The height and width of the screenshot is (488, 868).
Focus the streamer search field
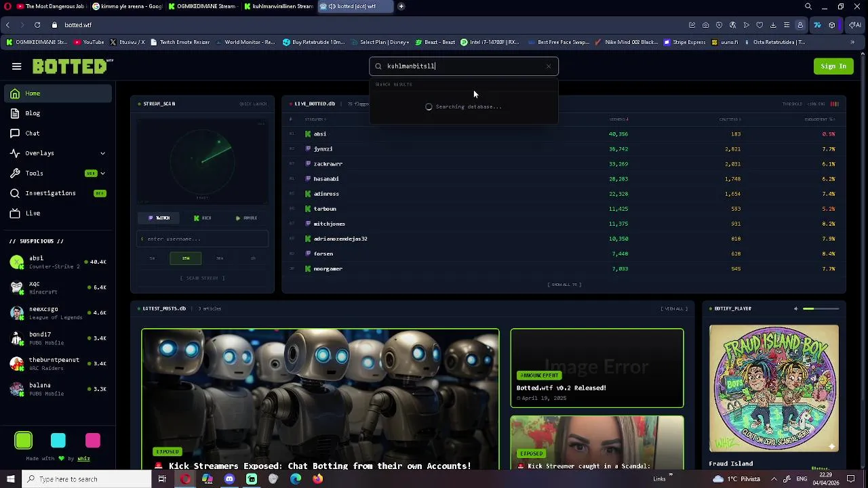(464, 66)
